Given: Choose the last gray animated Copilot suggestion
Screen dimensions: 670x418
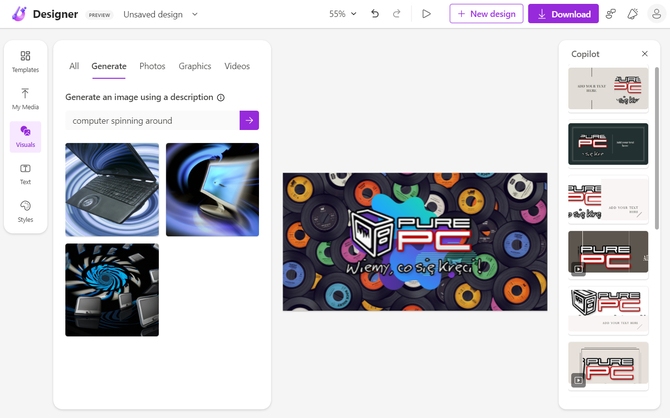Looking at the screenshot, I should [608, 365].
